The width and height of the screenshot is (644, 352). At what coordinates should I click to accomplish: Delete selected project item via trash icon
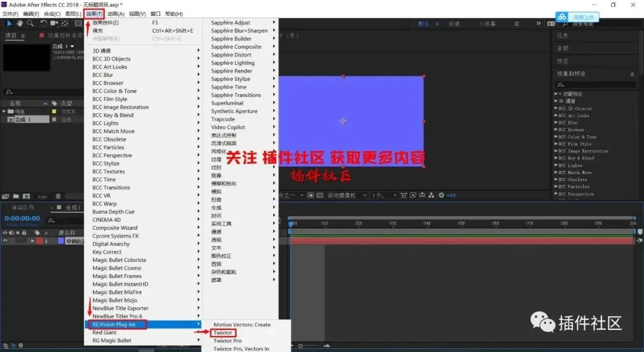pyautogui.click(x=58, y=197)
